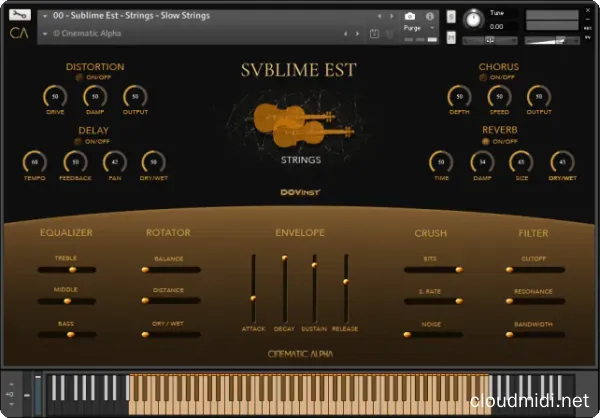Click the Delay Pan knob
This screenshot has height=418, width=600.
pyautogui.click(x=115, y=162)
